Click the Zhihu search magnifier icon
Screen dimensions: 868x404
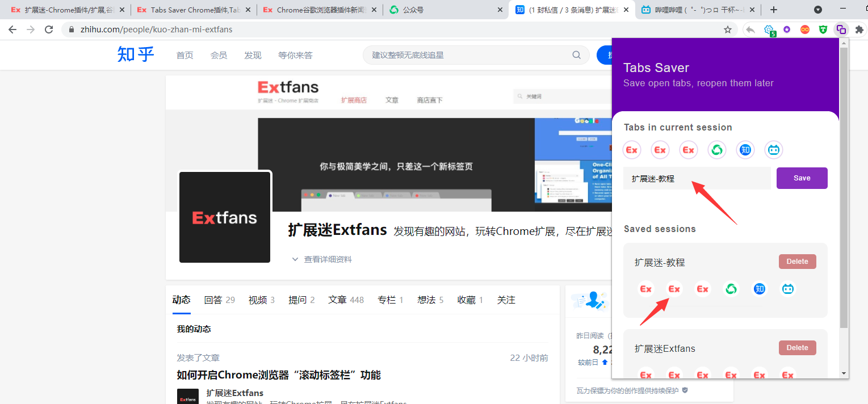(x=577, y=55)
